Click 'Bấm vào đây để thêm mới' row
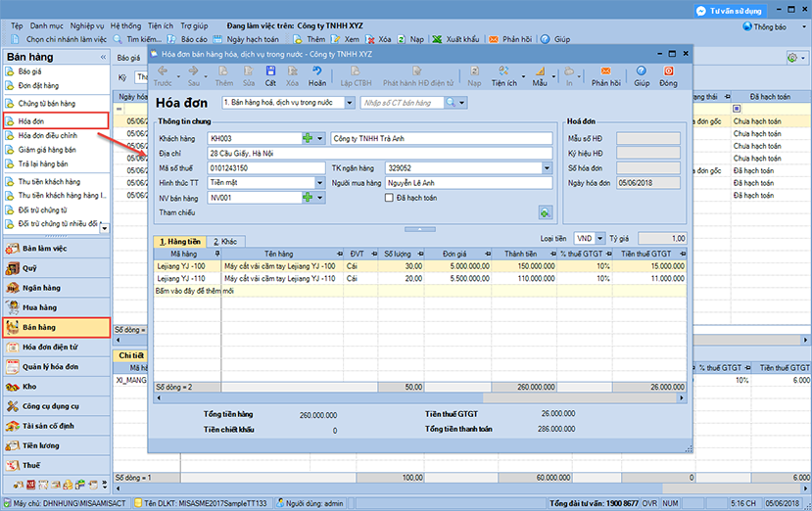The width and height of the screenshot is (812, 511). point(420,291)
